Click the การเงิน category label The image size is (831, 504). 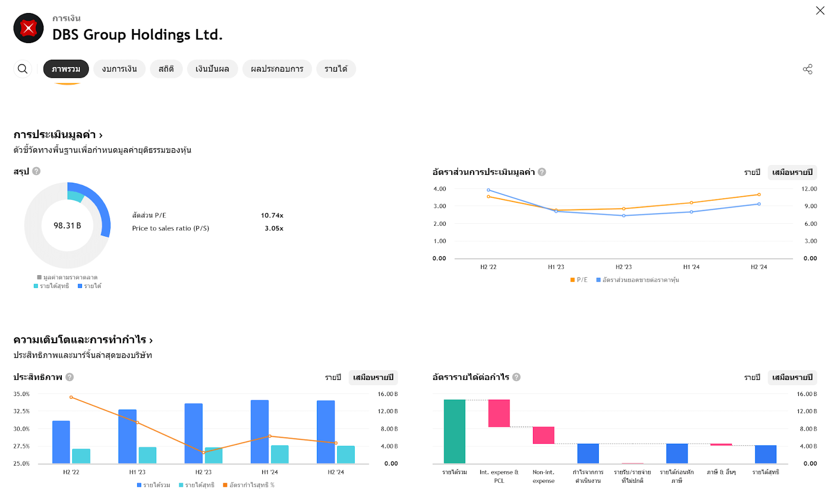coord(66,19)
